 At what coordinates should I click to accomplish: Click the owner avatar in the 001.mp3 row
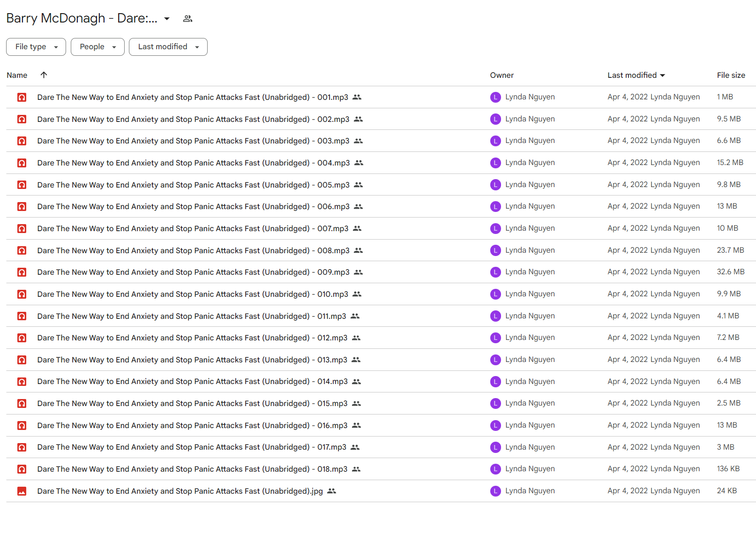coord(495,97)
